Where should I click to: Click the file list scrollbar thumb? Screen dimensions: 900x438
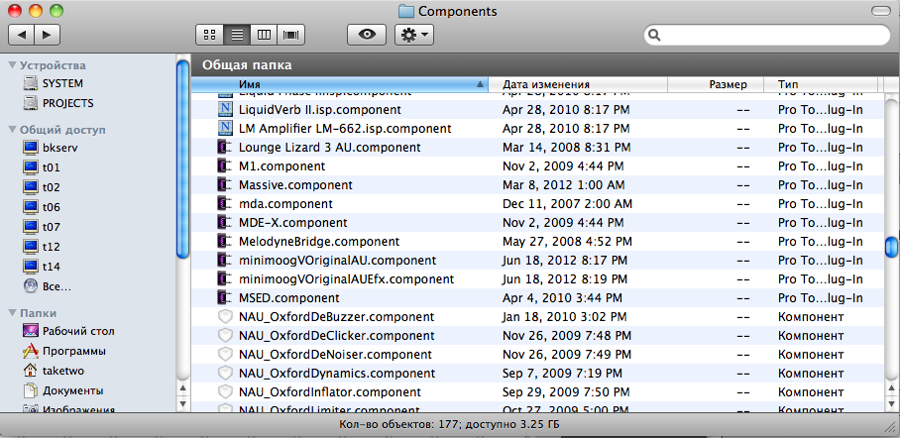(x=891, y=247)
